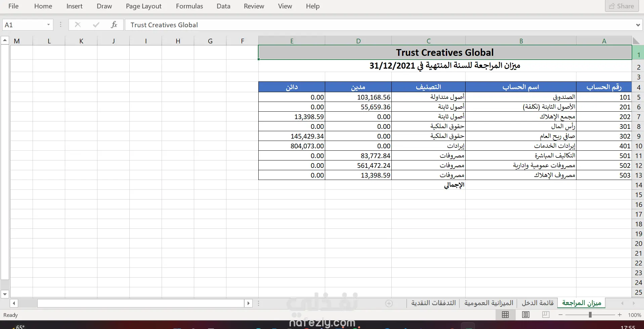This screenshot has height=329, width=644.
Task: Open the Review ribbon tab
Action: tap(254, 6)
